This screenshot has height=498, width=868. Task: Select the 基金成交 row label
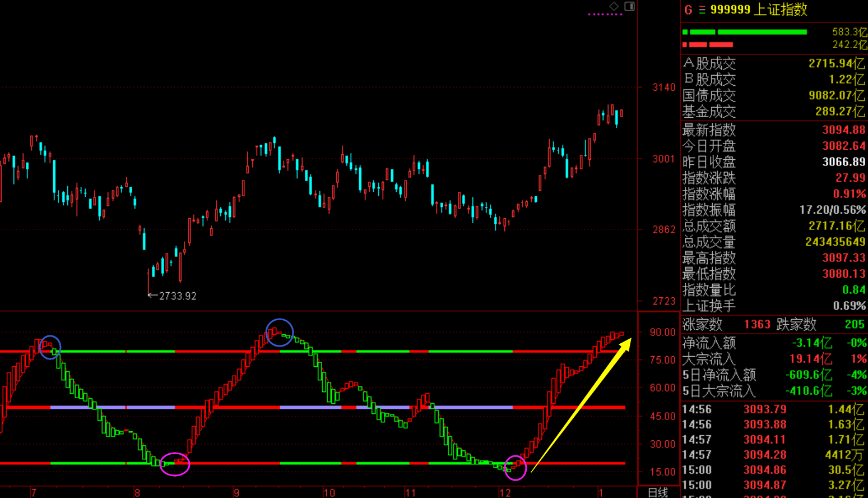pos(709,111)
